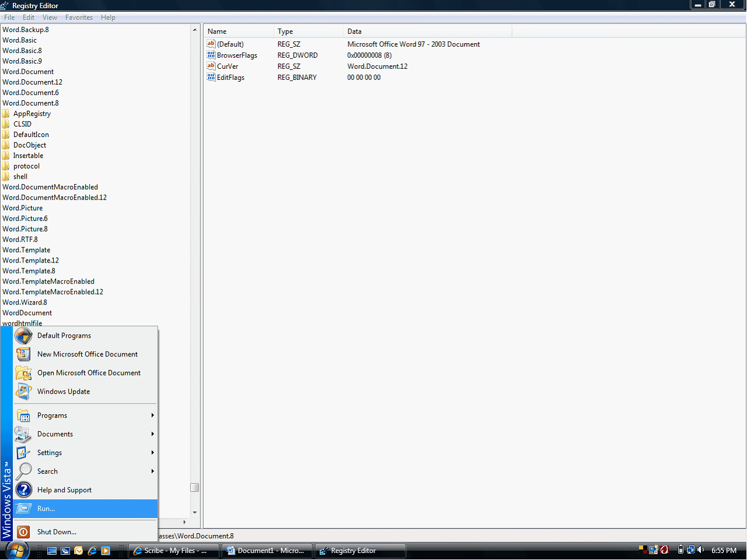Click the Help and Support question mark icon

[x=23, y=490]
